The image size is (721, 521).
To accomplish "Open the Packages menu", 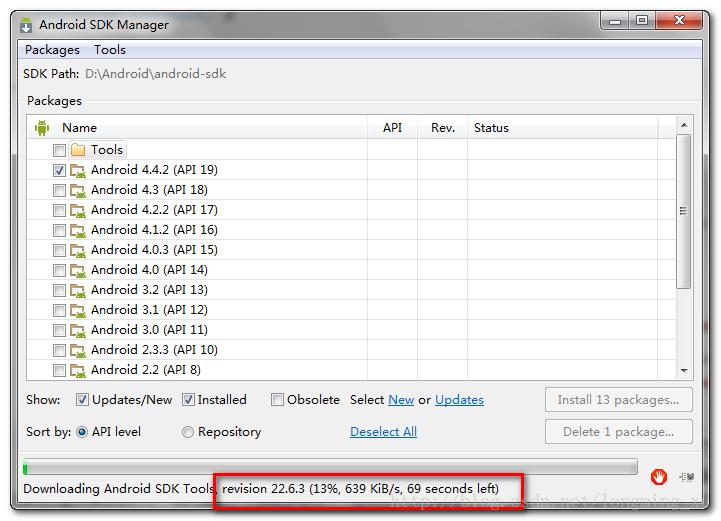I will click(x=52, y=50).
